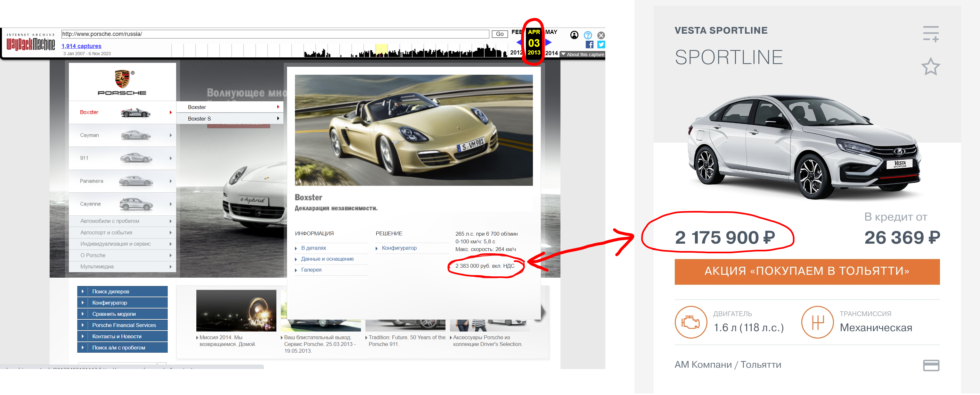Open the Конфигуратор link under Решение
The image size is (980, 395).
pos(399,248)
